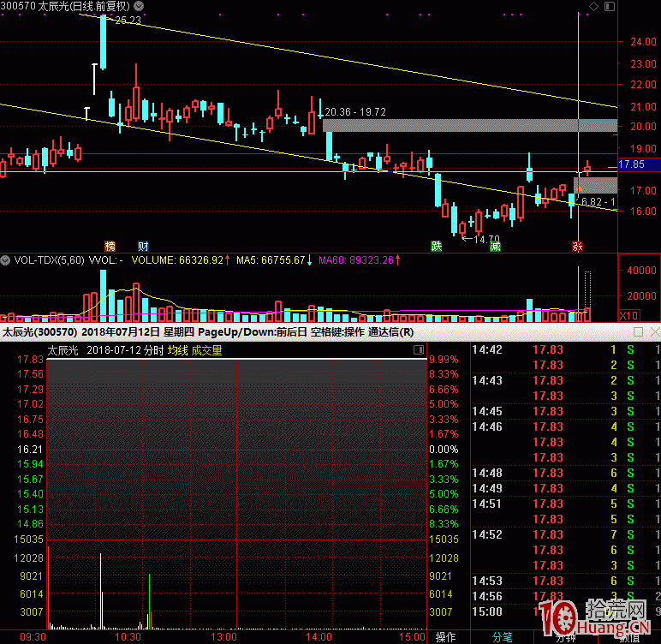
Task: Click the gray gap zone near 17.00
Action: (x=595, y=185)
